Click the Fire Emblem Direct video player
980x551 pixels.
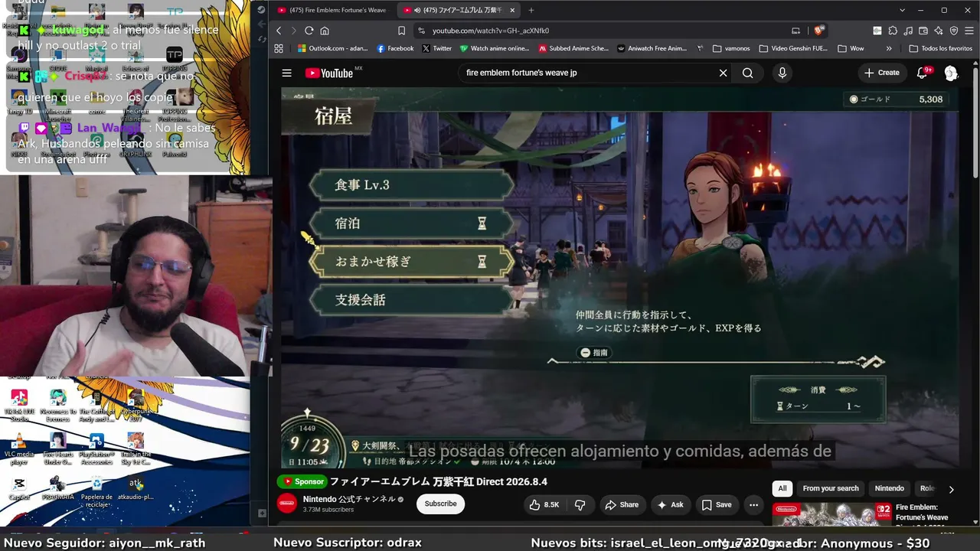pyautogui.click(x=619, y=277)
